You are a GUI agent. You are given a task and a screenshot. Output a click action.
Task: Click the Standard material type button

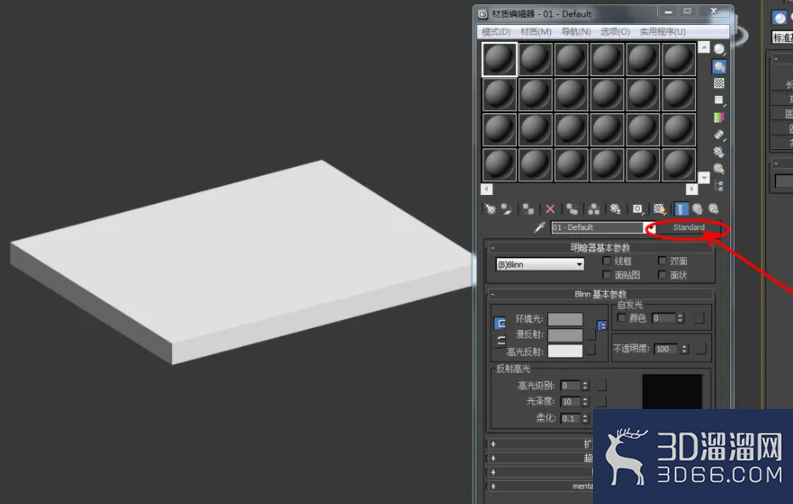click(688, 227)
